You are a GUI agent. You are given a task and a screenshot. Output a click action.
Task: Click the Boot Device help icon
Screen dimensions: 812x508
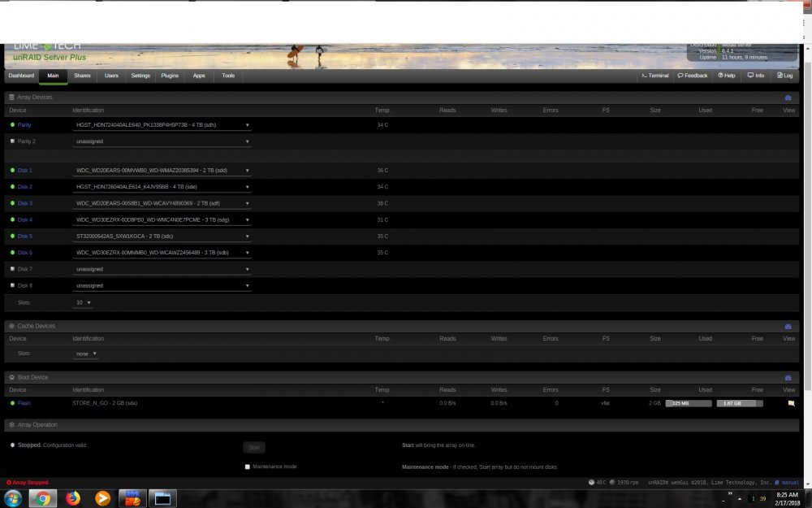788,378
